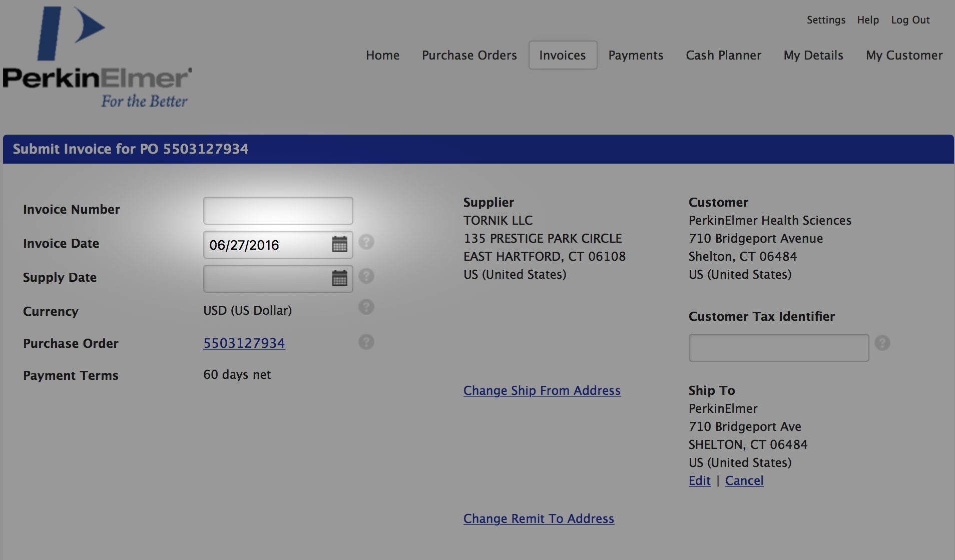Click Edit under Ship To address
The image size is (955, 560).
(700, 480)
